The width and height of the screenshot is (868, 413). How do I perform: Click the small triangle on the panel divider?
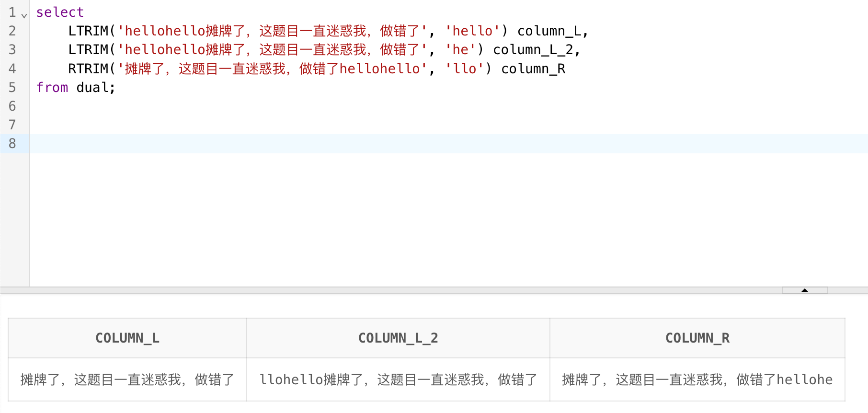(804, 290)
